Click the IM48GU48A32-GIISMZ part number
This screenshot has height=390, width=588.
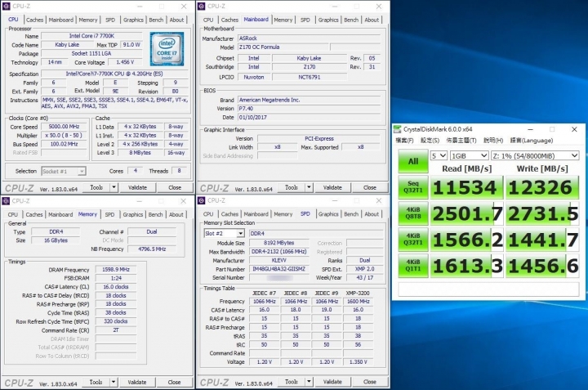(279, 269)
